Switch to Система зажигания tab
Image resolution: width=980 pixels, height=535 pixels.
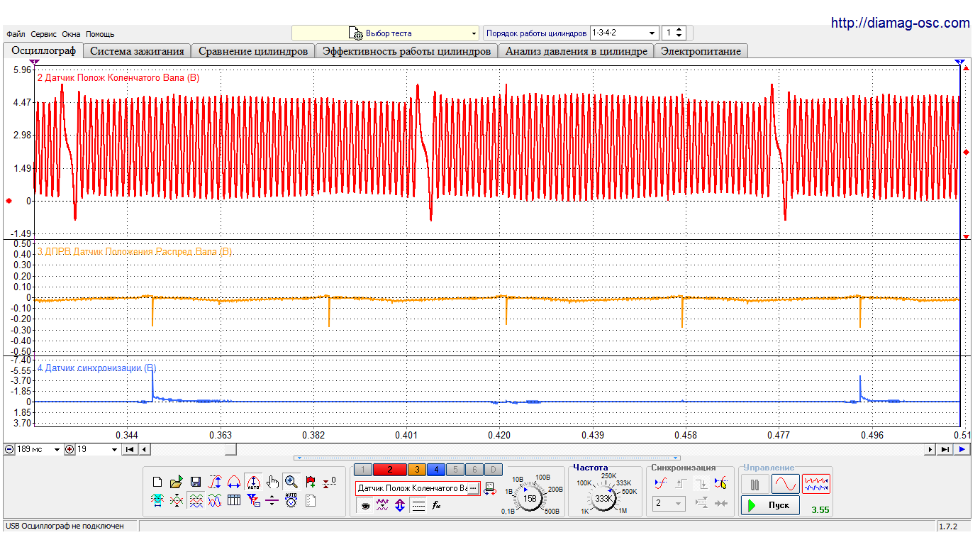[x=137, y=51]
